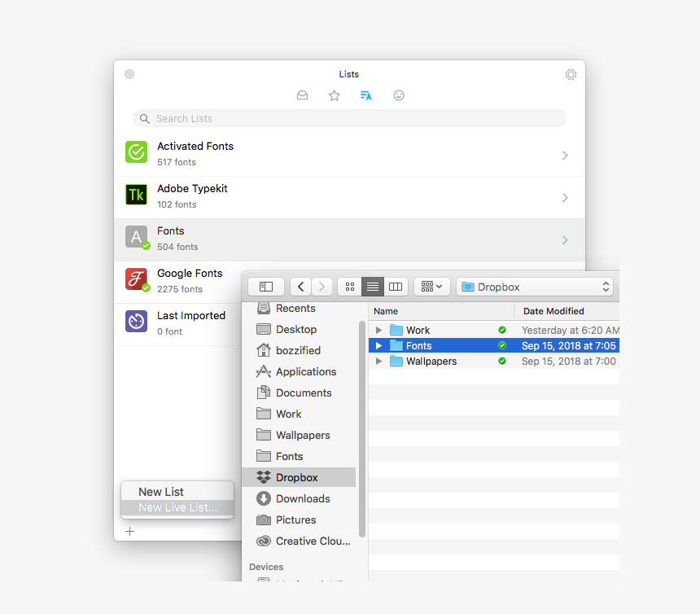
Task: Open the group-by arrangement dropdown
Action: pyautogui.click(x=431, y=287)
